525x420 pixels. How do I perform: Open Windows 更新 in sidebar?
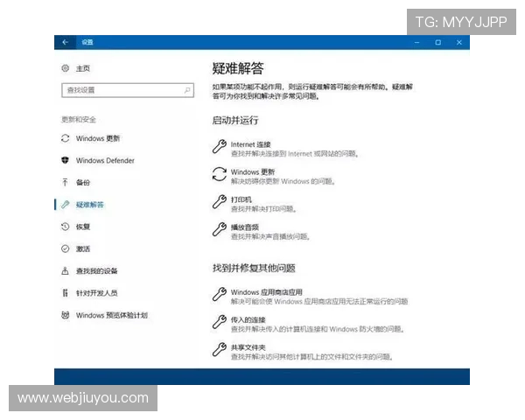tap(98, 138)
